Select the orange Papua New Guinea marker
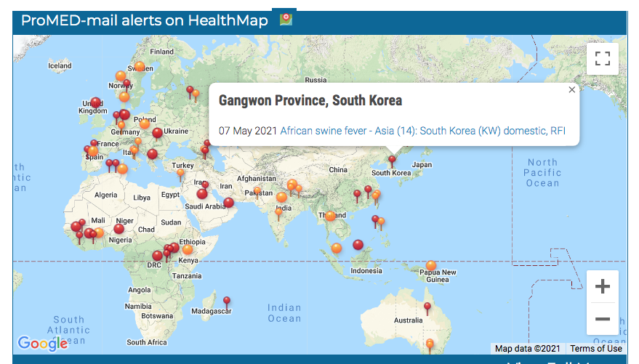Image resolution: width=639 pixels, height=364 pixels. click(x=431, y=266)
